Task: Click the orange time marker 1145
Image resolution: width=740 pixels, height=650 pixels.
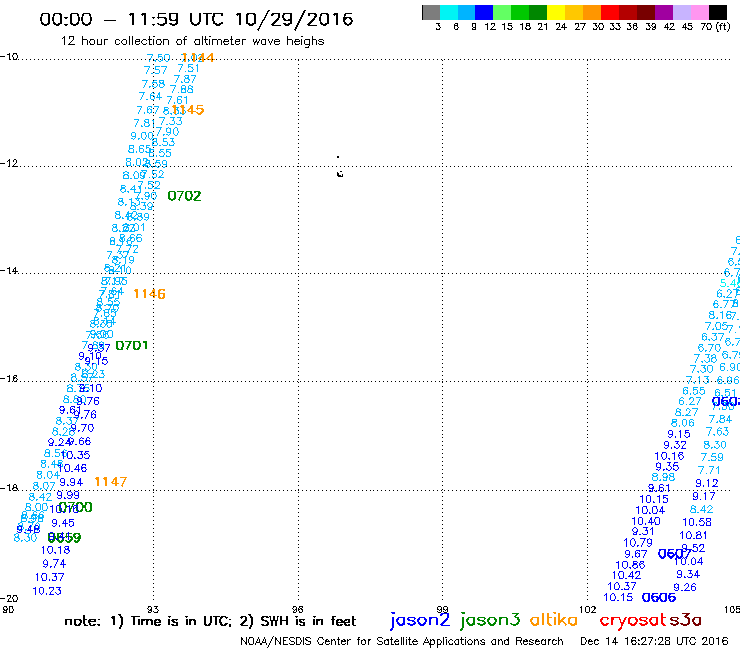Action: coord(189,110)
